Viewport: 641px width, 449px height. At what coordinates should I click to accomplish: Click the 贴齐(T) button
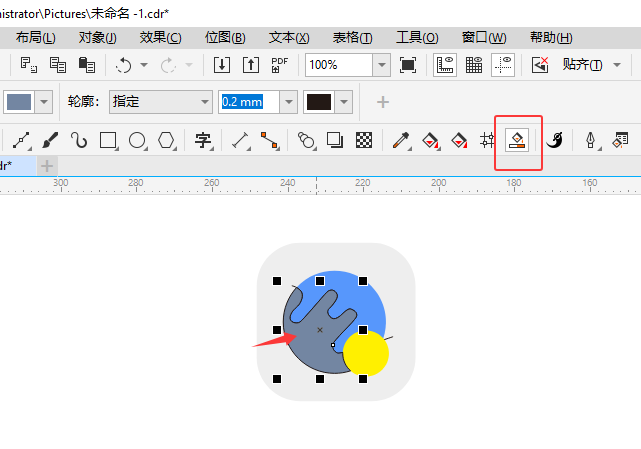[582, 65]
